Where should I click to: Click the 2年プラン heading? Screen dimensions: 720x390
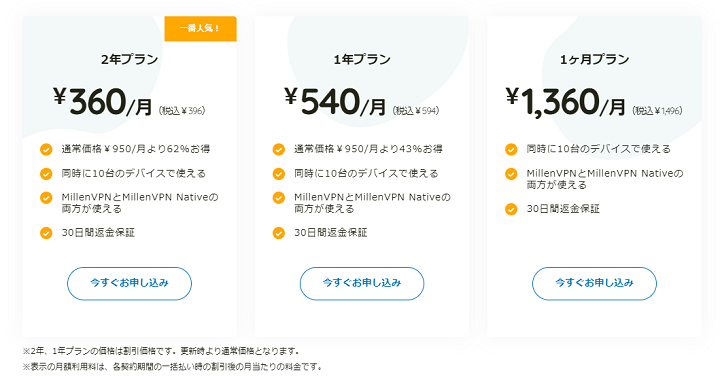point(129,59)
